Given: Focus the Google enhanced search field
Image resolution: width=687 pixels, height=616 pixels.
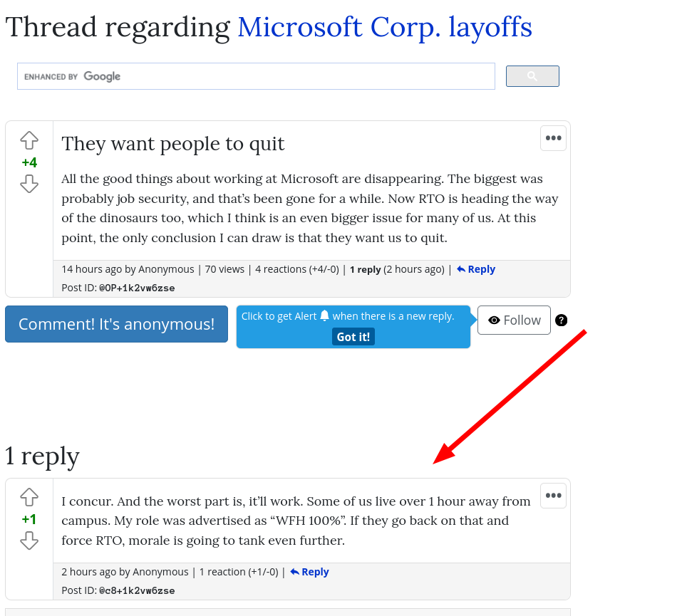Looking at the screenshot, I should coord(257,76).
